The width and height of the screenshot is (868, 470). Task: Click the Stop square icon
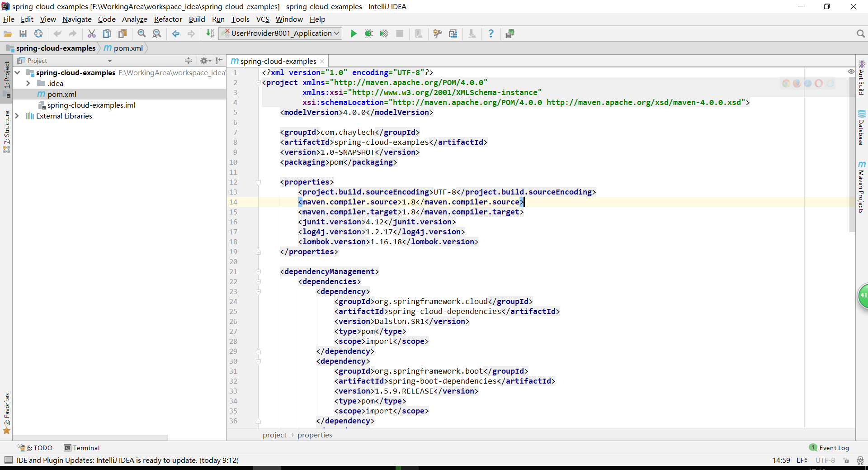pos(400,33)
